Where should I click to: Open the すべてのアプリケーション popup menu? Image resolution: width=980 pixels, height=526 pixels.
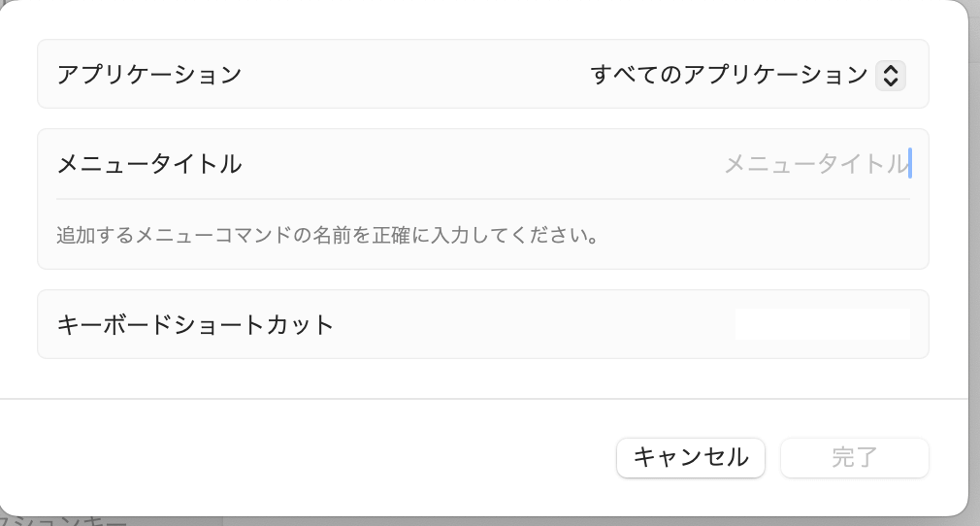tap(730, 75)
